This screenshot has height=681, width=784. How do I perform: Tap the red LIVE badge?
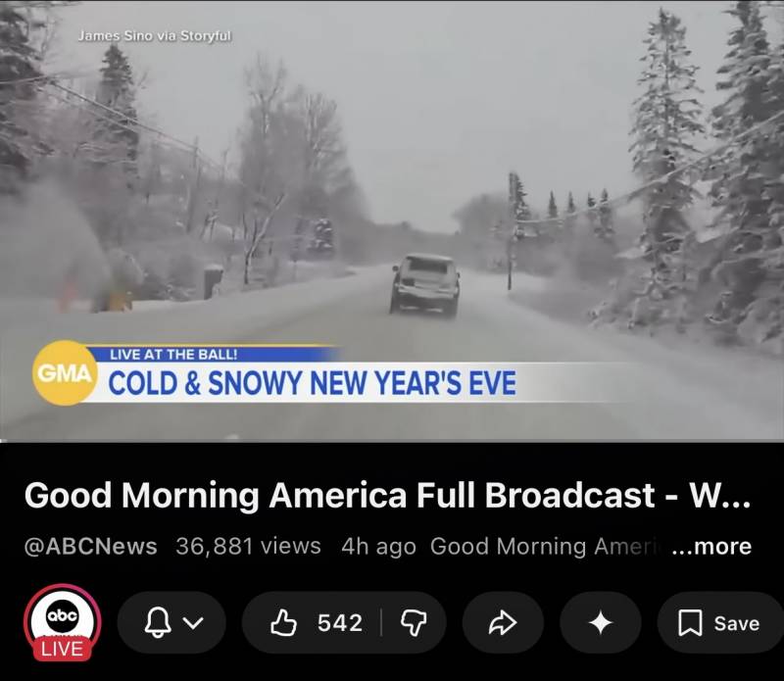(x=63, y=649)
